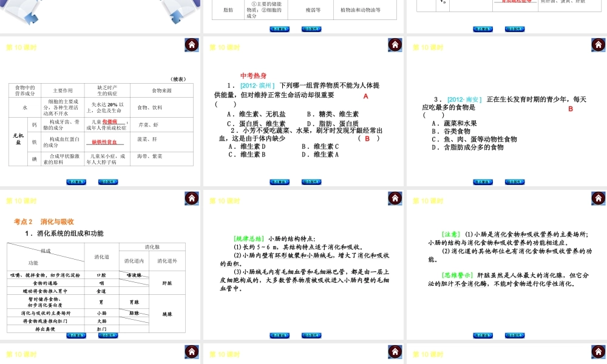This screenshot has width=607, height=364.
Task: Click right blue nav button on 注意 slide
Action: 515,335
